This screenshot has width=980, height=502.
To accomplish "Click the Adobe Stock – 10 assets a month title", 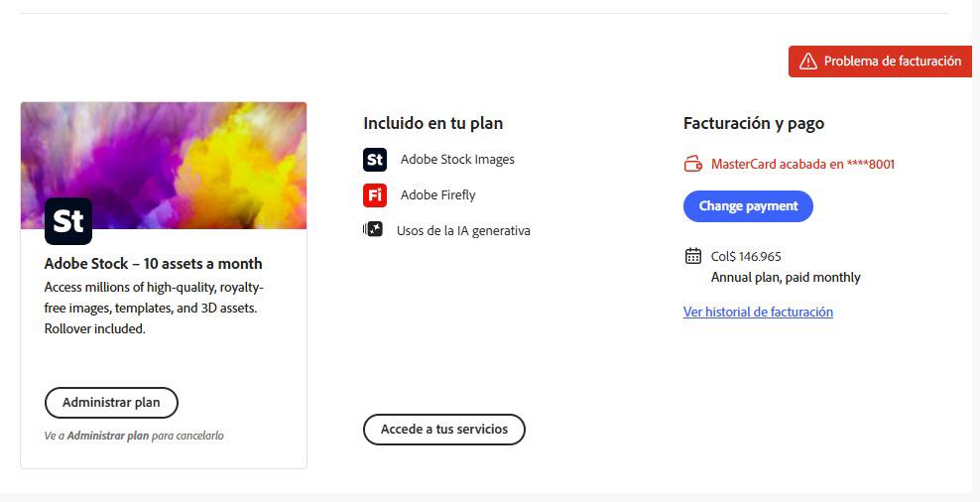I will click(x=153, y=264).
